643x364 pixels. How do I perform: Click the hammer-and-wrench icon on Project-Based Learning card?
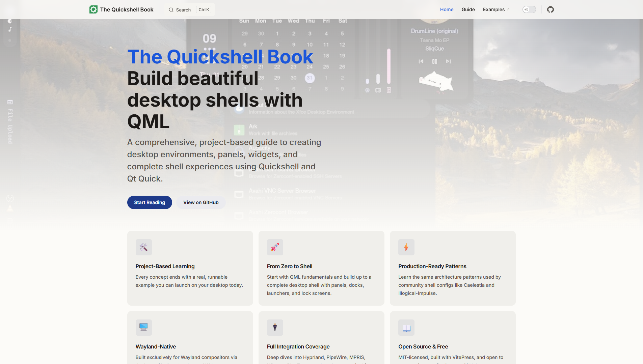click(144, 247)
